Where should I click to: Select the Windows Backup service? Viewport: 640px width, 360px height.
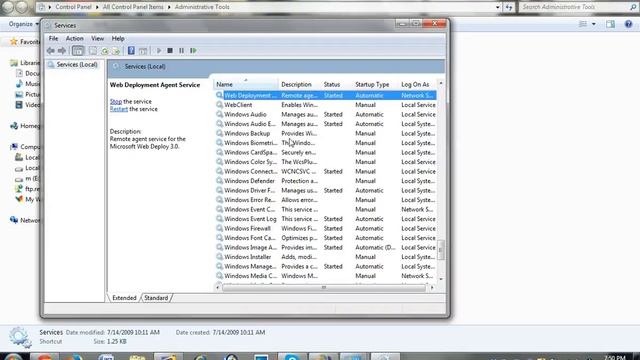point(325,133)
